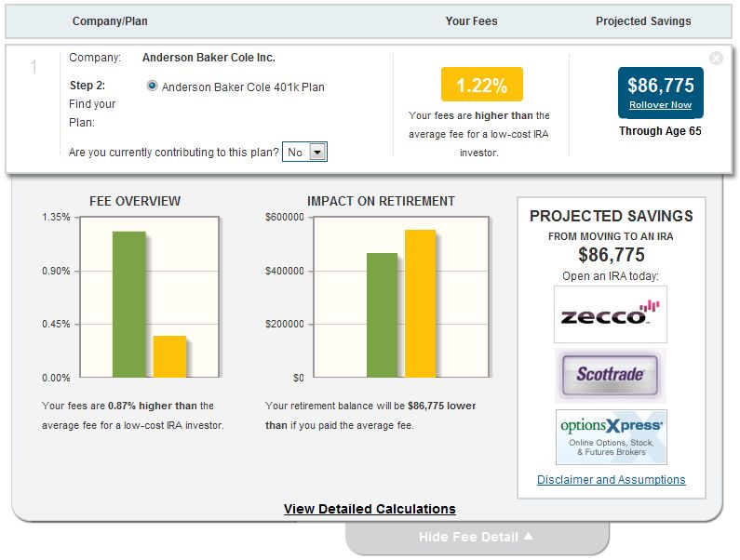Open the Scottrade logo button
740x560 pixels.
pos(611,376)
